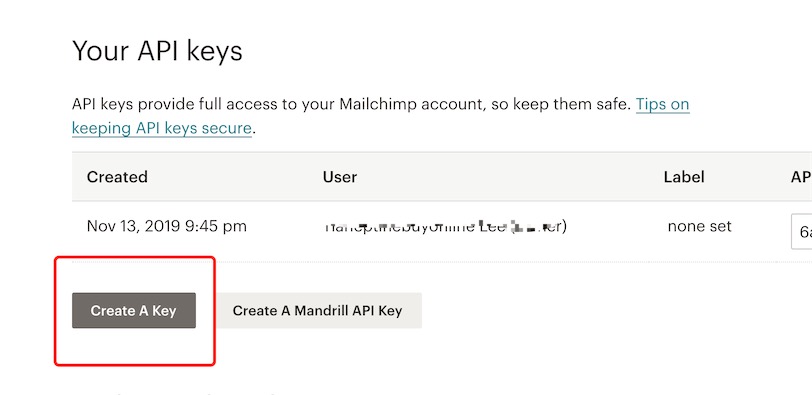Click the word 'secure' in the link

pos(226,127)
